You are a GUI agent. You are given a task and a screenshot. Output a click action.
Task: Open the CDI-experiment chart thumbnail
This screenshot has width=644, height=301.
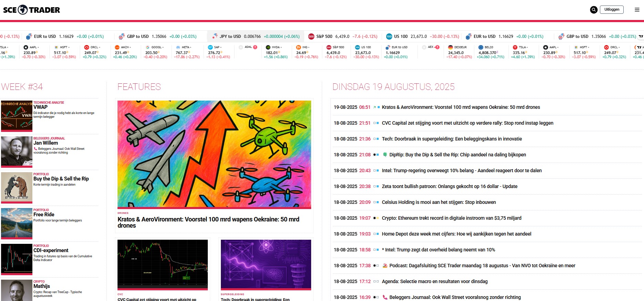pos(17,259)
